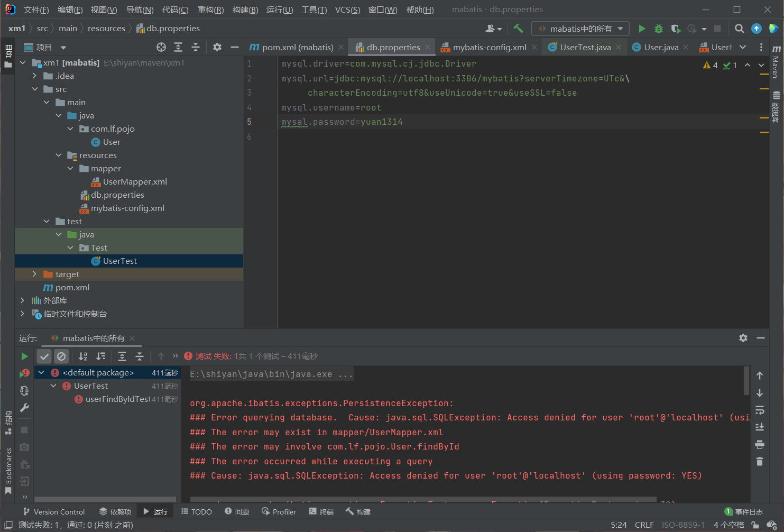Toggle show passed tests checkmark
The height and width of the screenshot is (532, 784).
coord(44,356)
